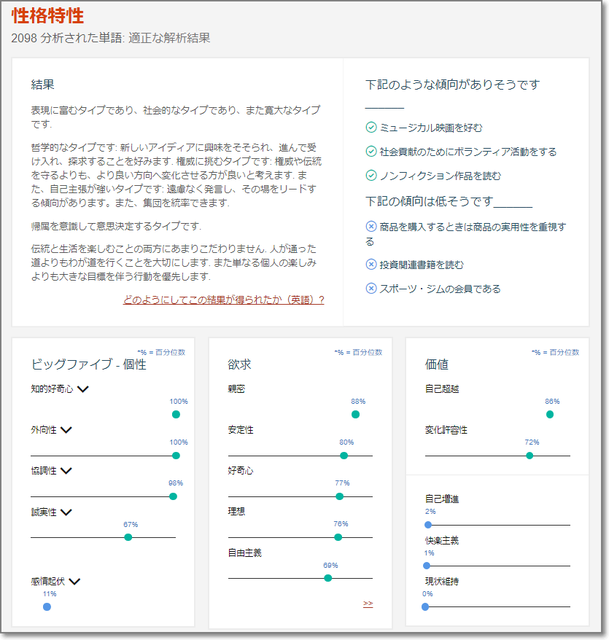The width and height of the screenshot is (609, 640).
Task: Open the どのようにしてこの結果が得られたか link
Action: click(223, 299)
